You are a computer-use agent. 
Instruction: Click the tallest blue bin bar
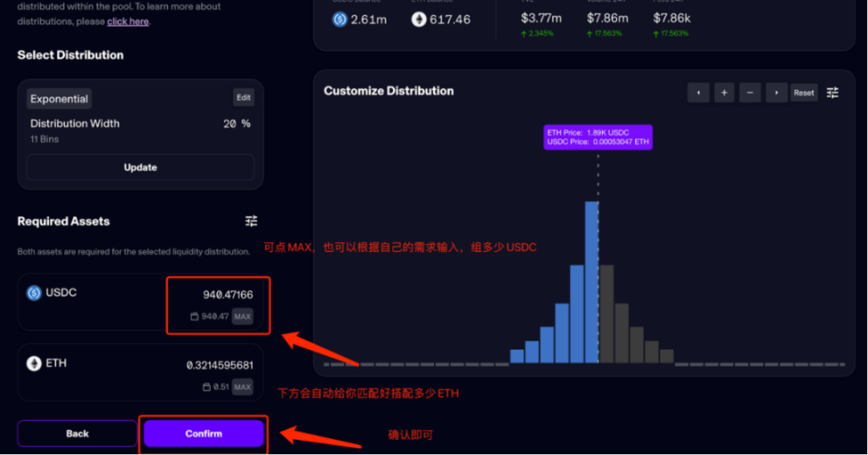click(592, 282)
